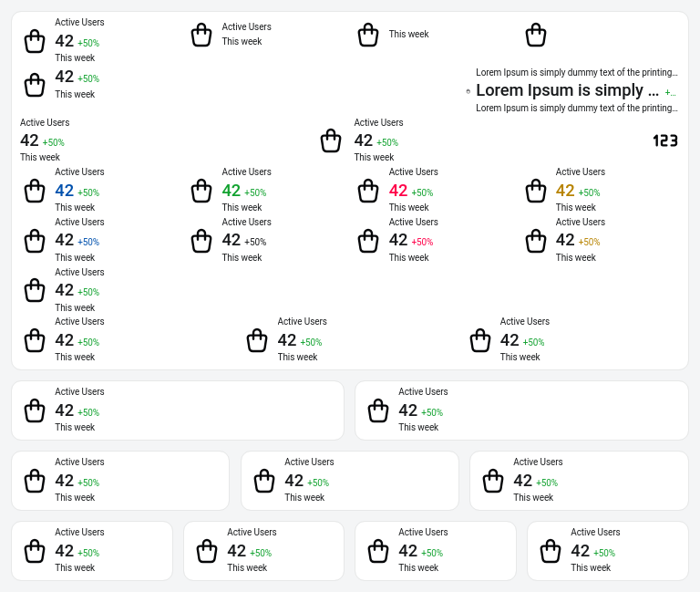The height and width of the screenshot is (592, 700).
Task: Click the bag icon next to the red +50% trend
Action: tap(368, 241)
